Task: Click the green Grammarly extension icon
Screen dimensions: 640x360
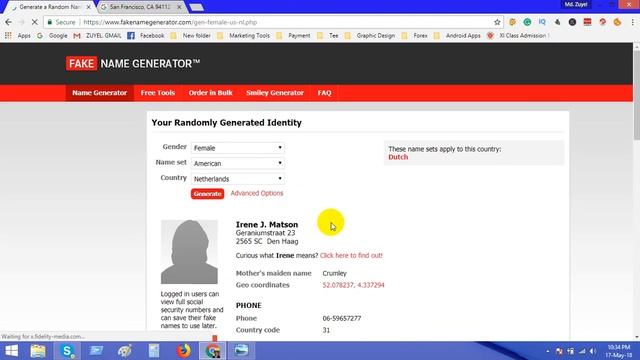Action: tap(527, 22)
